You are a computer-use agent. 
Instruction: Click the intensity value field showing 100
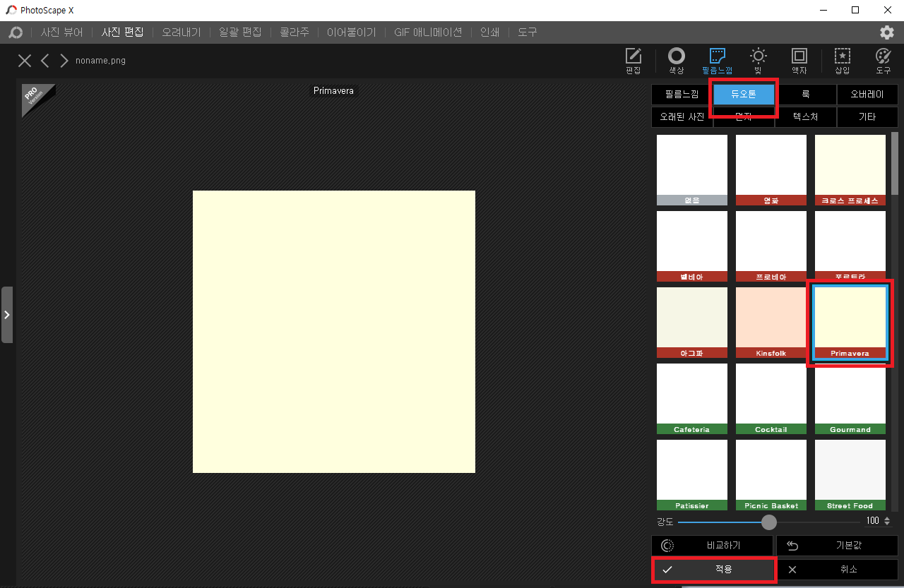[x=873, y=521]
